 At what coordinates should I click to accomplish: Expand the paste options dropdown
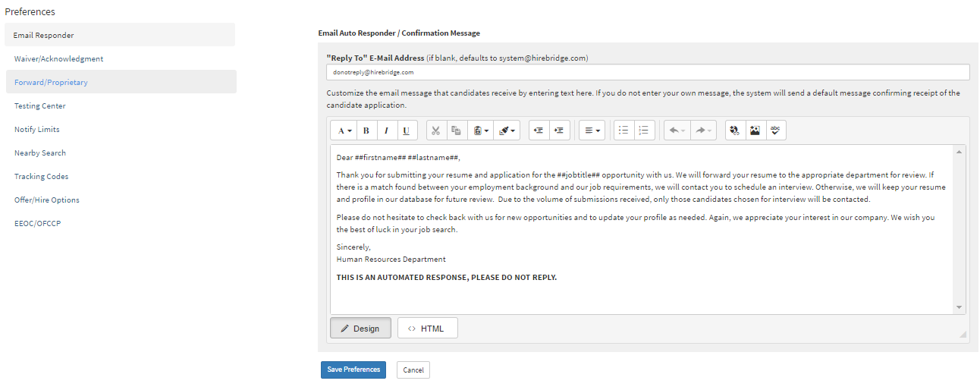click(480, 131)
